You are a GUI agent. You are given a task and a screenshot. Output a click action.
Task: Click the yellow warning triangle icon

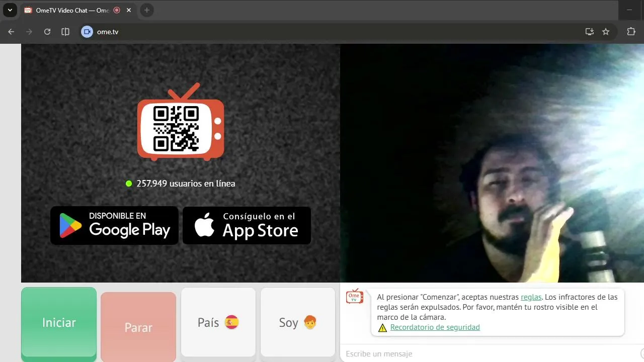(382, 328)
